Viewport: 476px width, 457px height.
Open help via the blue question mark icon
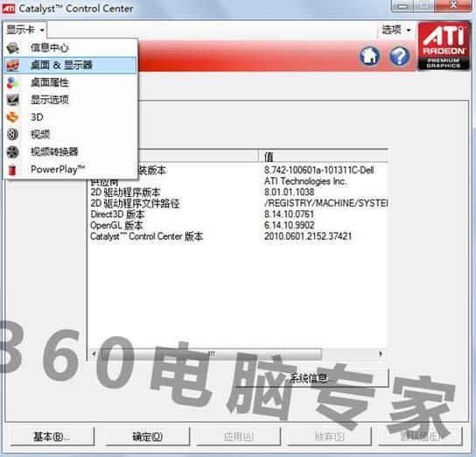tap(399, 55)
